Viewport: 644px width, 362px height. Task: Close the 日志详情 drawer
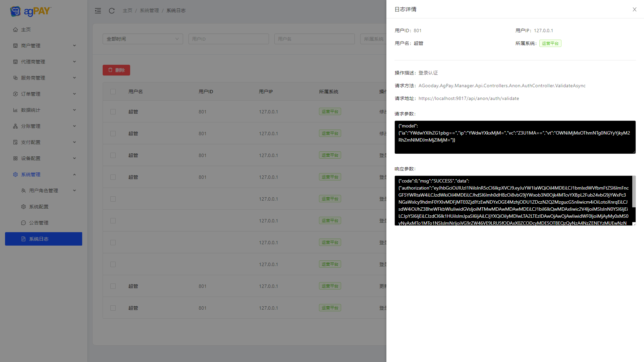click(634, 9)
